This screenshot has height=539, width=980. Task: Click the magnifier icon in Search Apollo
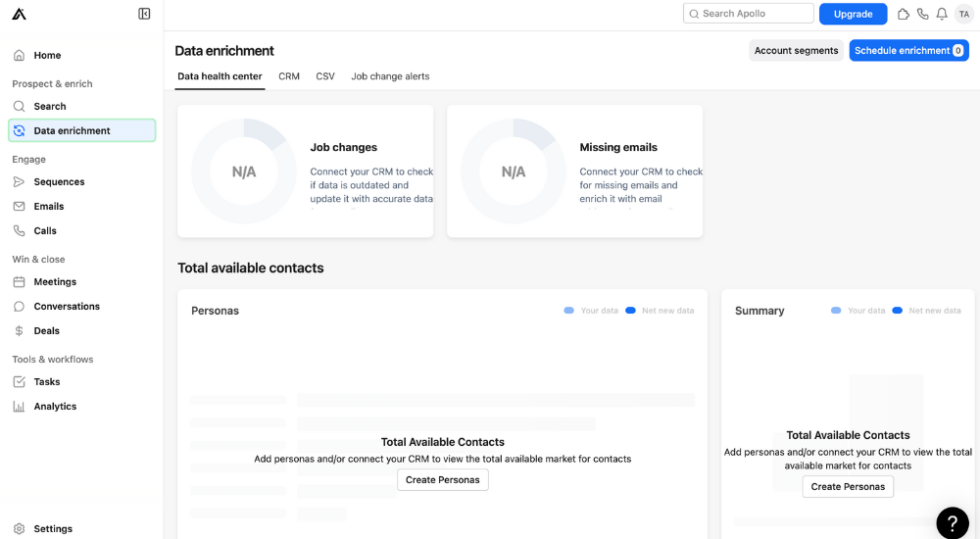(x=694, y=14)
